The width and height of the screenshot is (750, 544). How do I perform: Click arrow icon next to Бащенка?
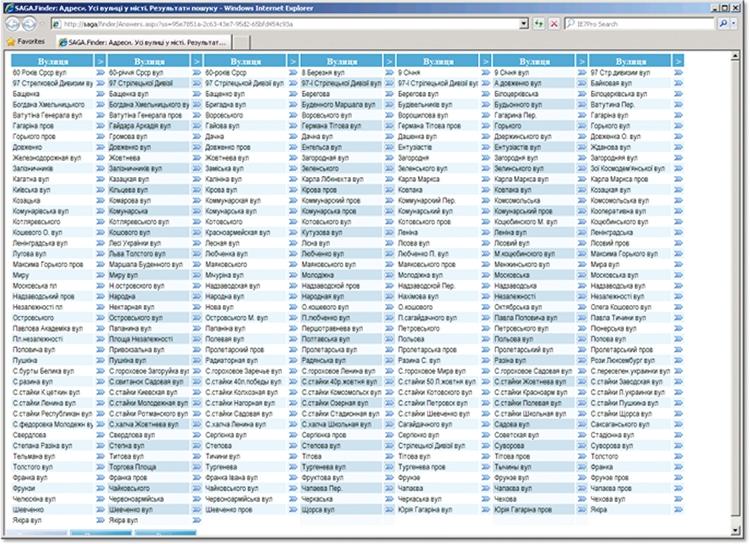pos(100,93)
